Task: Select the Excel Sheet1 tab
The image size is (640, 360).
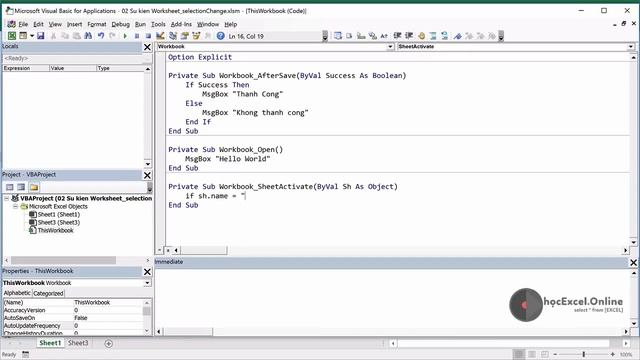Action: [50, 343]
